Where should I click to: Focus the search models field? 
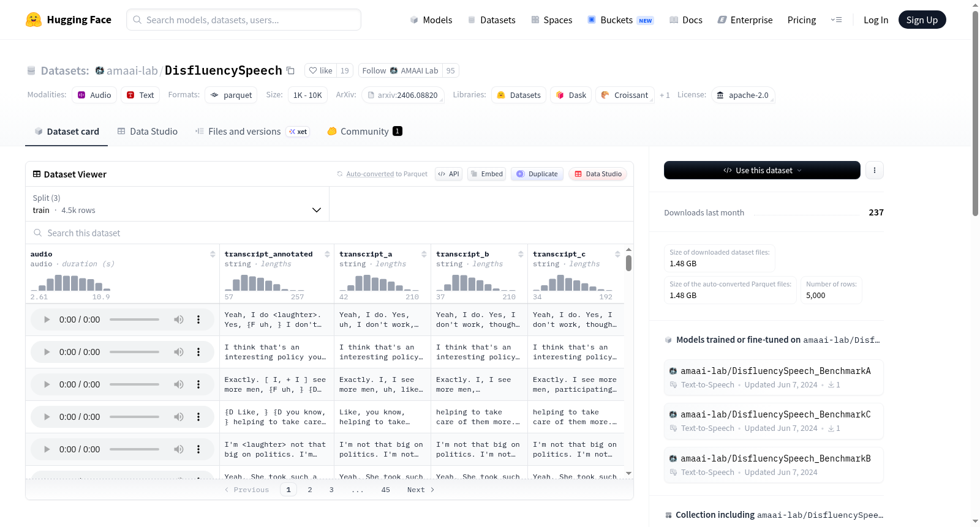pyautogui.click(x=244, y=20)
